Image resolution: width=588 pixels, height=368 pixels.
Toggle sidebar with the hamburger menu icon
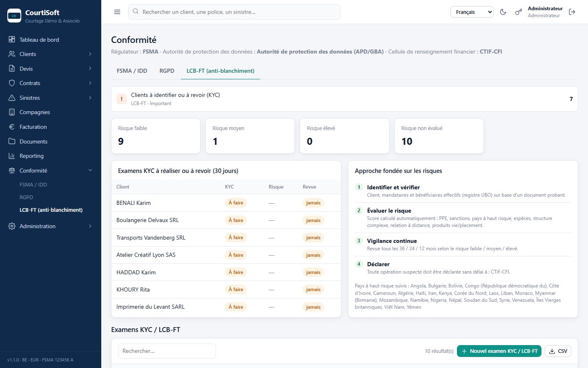pos(117,12)
